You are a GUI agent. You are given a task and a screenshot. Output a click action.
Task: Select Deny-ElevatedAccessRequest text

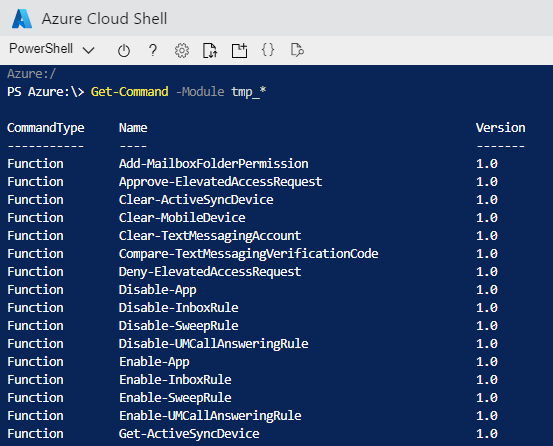pyautogui.click(x=210, y=272)
